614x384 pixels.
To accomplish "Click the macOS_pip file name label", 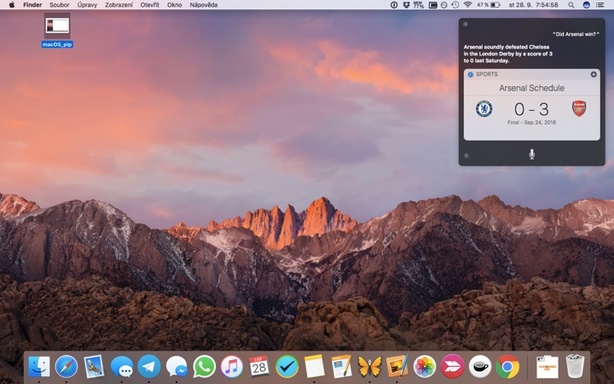I will point(57,45).
